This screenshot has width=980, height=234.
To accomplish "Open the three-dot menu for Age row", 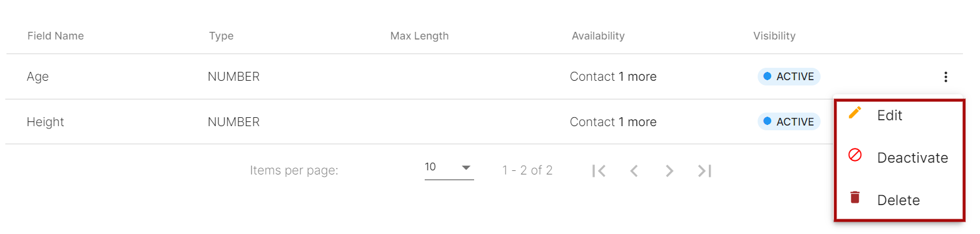I will pos(945,77).
